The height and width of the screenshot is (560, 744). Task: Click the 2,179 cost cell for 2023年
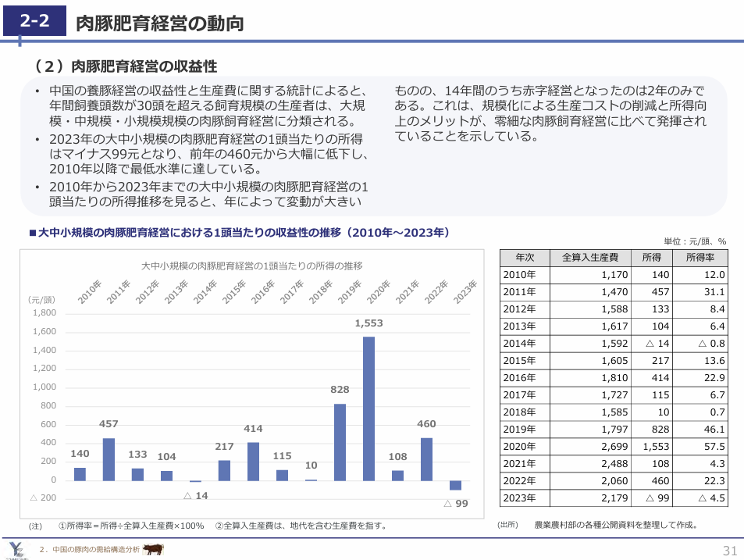(590, 498)
